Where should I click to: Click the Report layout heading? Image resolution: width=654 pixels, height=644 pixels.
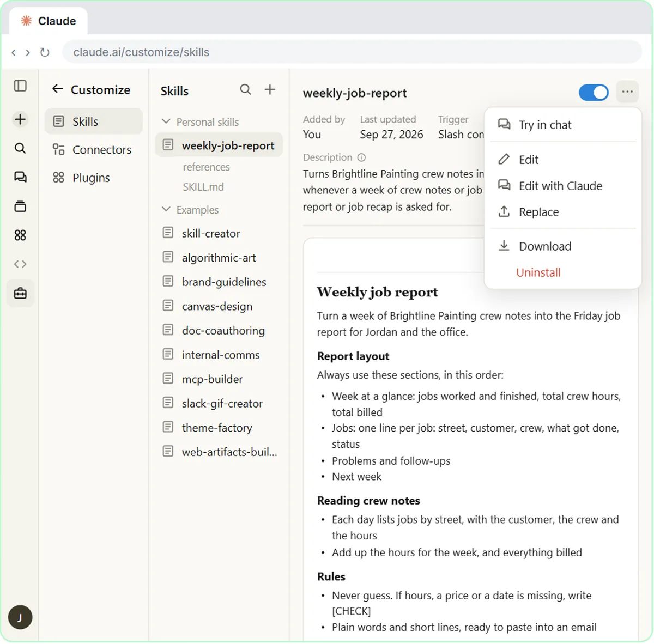point(353,356)
